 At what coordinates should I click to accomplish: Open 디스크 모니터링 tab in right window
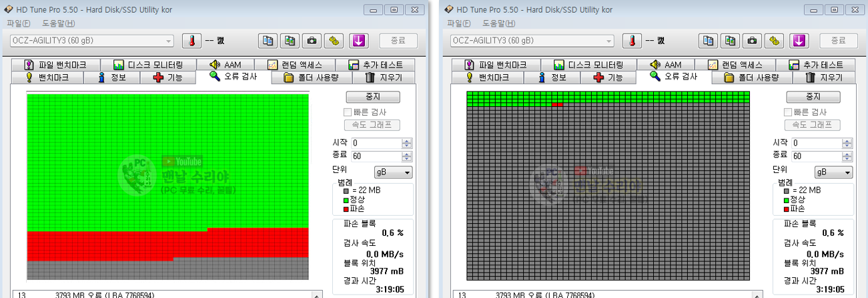click(588, 65)
